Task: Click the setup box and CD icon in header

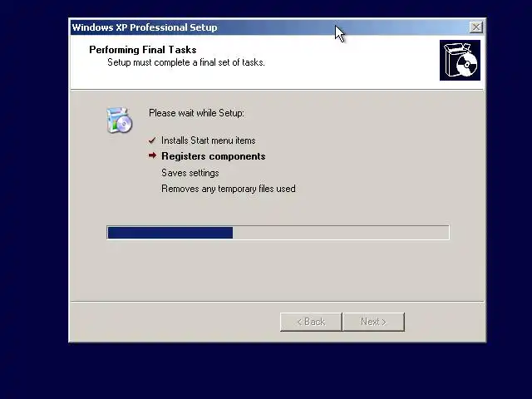Action: click(x=460, y=61)
